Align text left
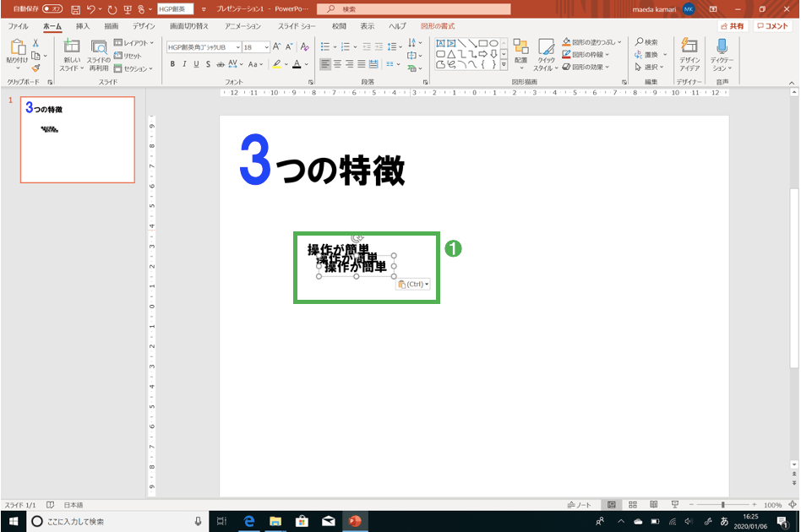This screenshot has width=801, height=532. coord(325,64)
